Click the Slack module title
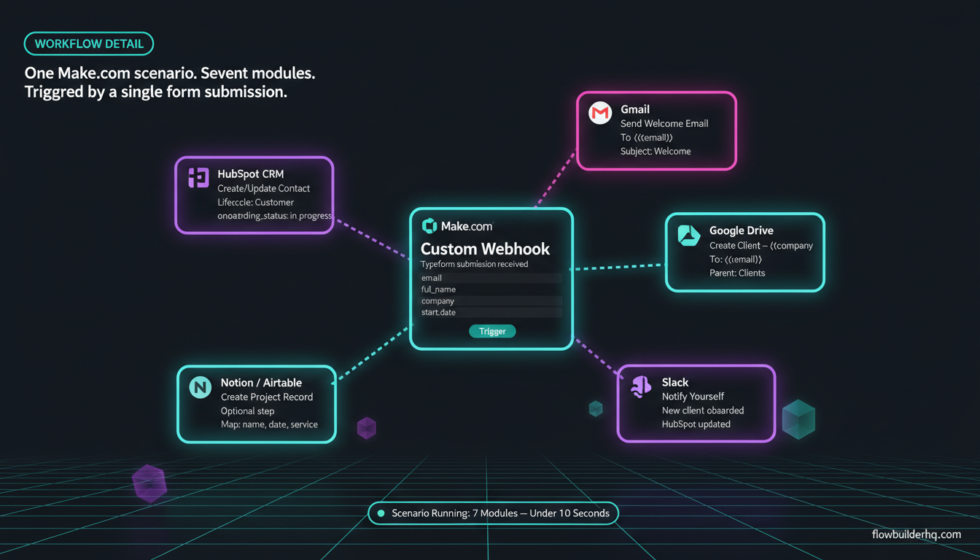The image size is (980, 560). [675, 382]
